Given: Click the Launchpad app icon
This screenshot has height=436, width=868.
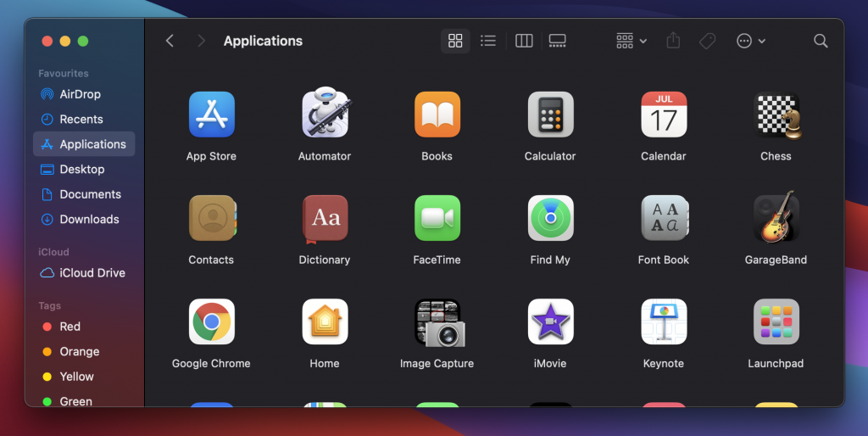Looking at the screenshot, I should 776,321.
